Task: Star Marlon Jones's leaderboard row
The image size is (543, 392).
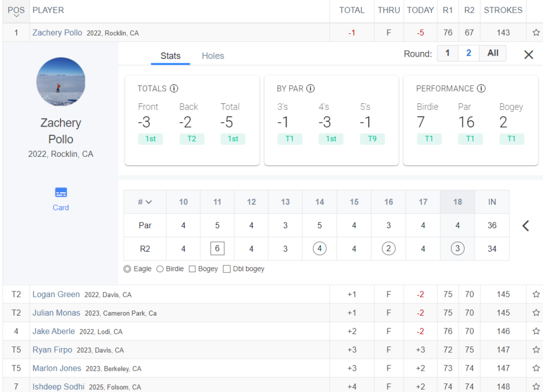Action: point(536,368)
